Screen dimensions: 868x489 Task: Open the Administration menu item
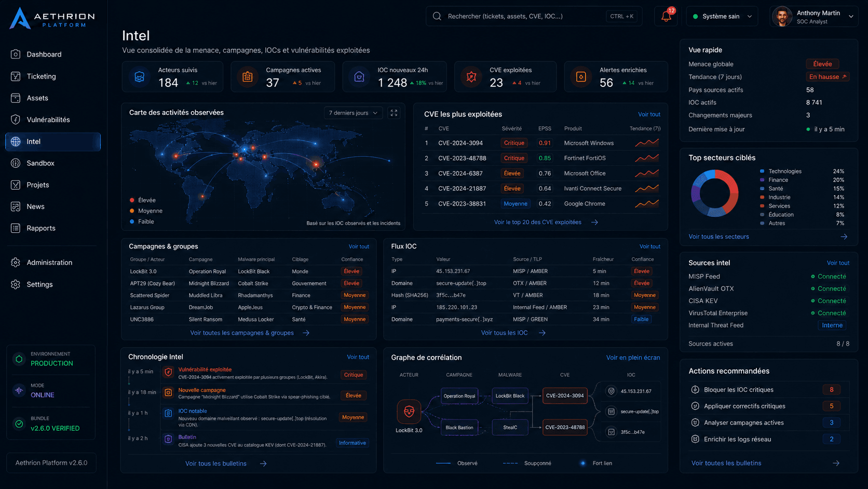[53, 262]
